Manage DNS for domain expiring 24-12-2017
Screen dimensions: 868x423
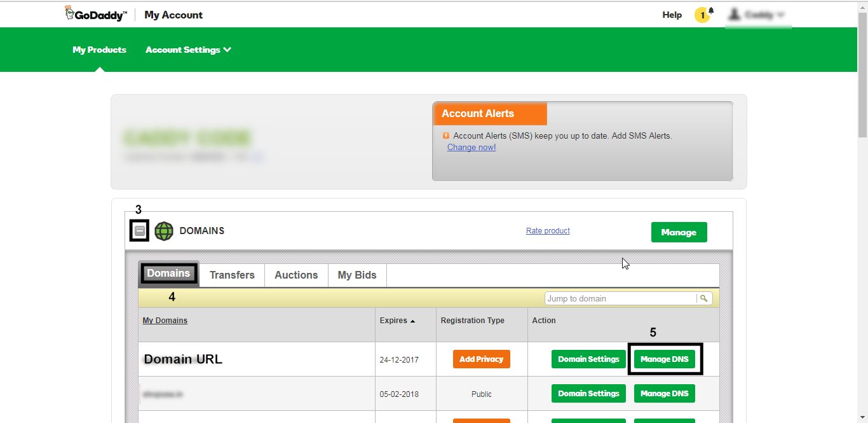point(665,359)
